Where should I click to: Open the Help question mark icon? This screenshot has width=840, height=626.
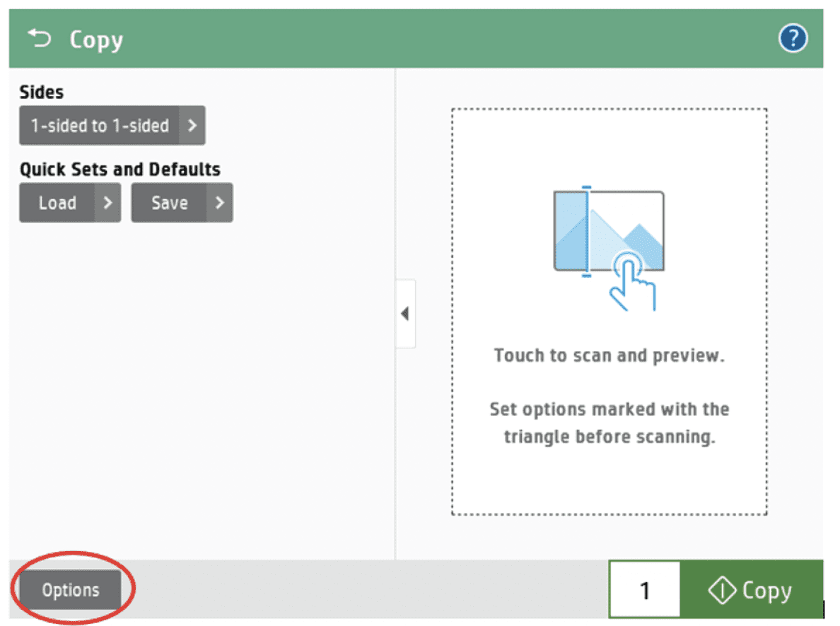point(793,38)
